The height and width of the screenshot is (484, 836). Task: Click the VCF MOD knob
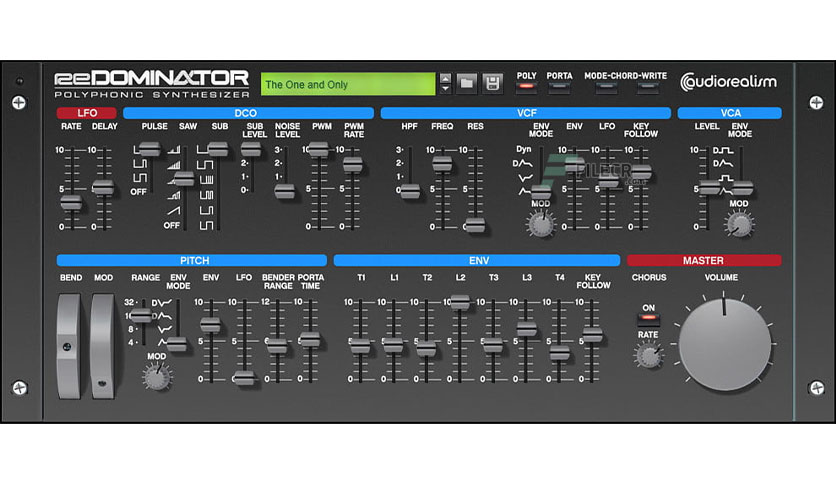[541, 224]
